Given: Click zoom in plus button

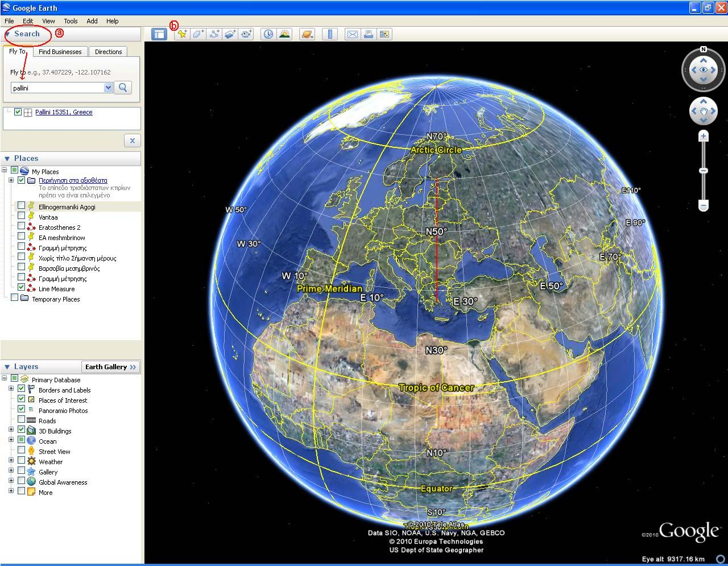Looking at the screenshot, I should 704,136.
